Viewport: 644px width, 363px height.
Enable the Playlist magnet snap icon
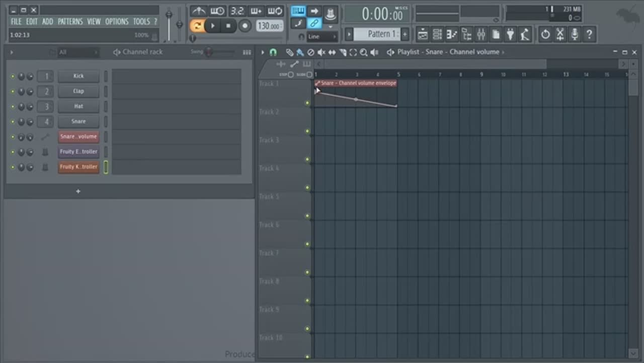pos(273,52)
